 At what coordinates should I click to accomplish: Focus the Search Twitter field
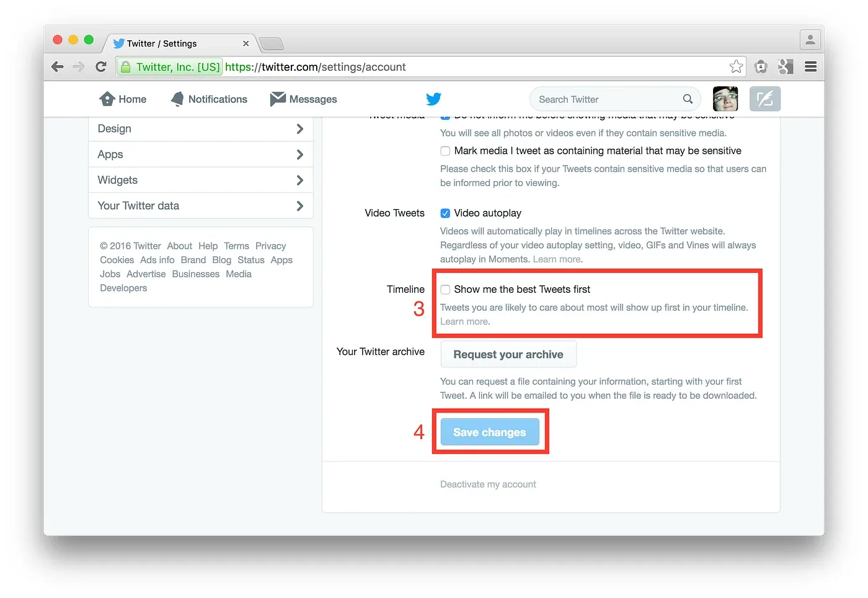click(615, 99)
